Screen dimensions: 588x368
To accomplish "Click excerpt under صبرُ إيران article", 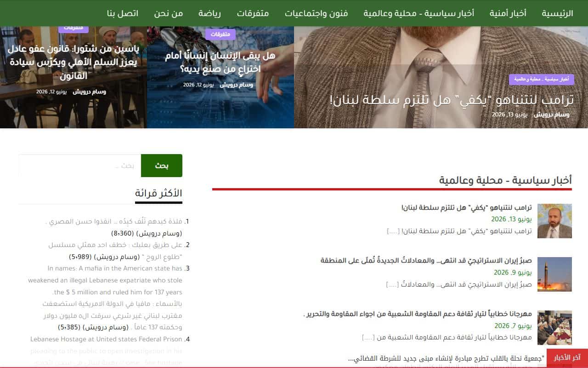I will pyautogui.click(x=458, y=284).
